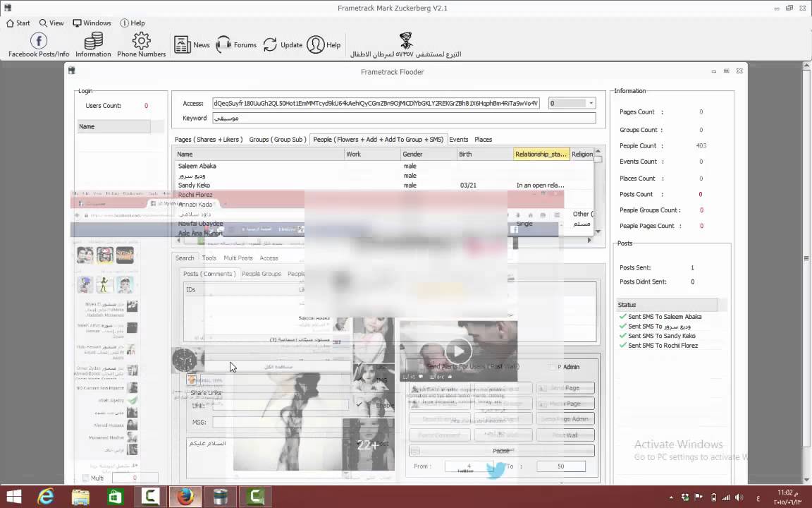Click the toolbar Help person icon
Screen dimensions: 812x508
(315, 44)
